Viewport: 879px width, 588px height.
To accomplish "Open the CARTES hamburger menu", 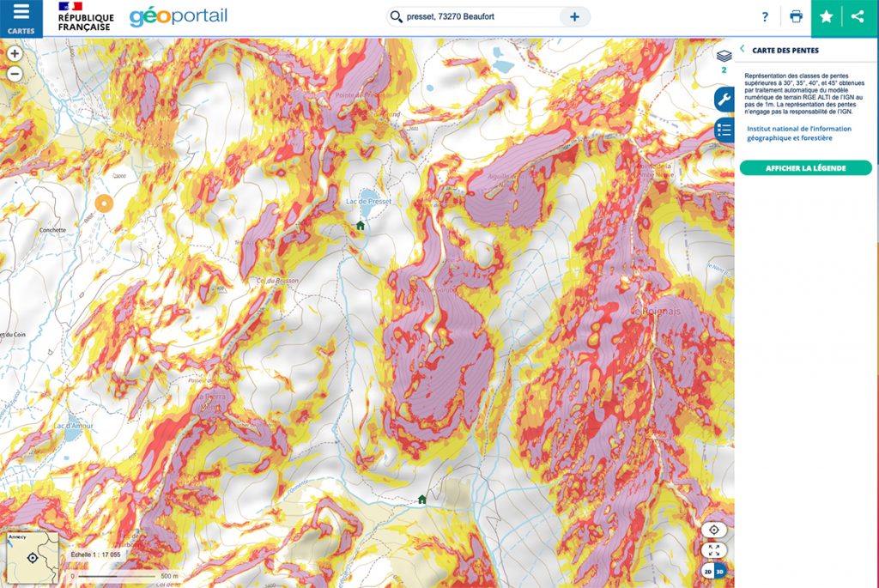I will click(21, 18).
